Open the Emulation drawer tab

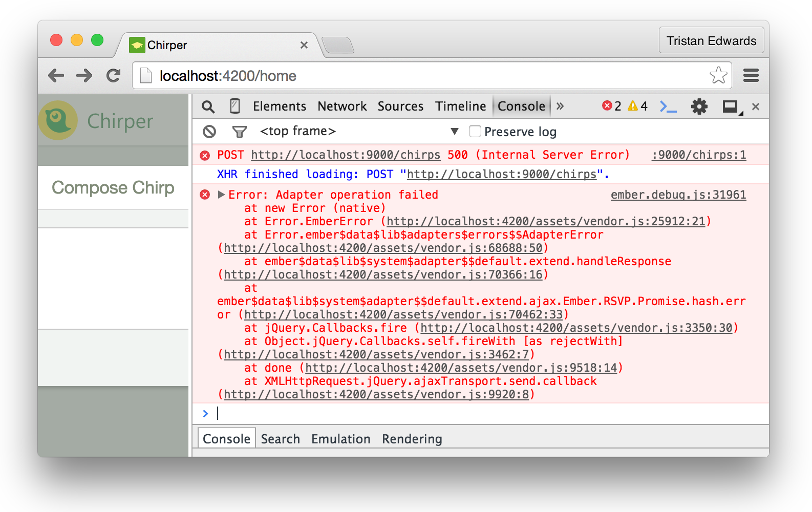tap(340, 439)
